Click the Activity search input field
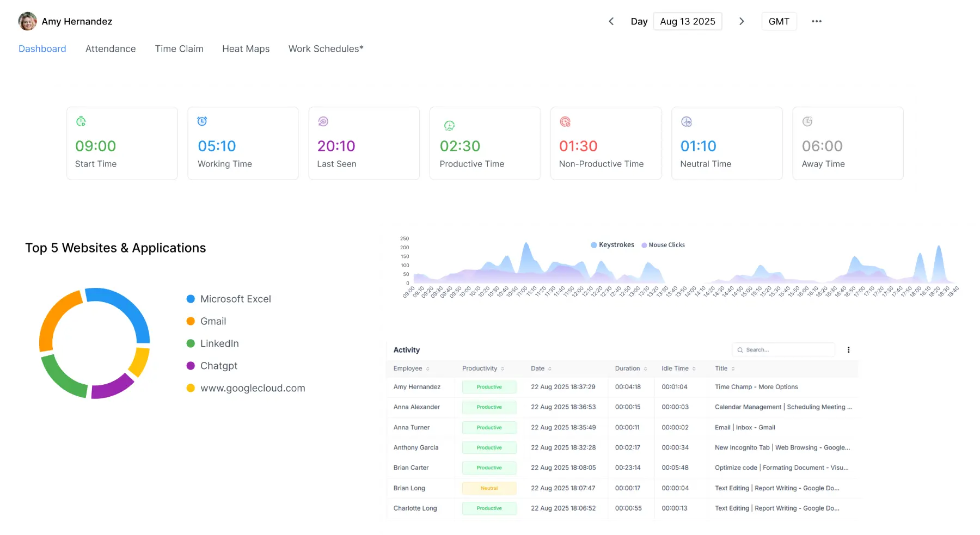This screenshot has height=535, width=980. coord(784,350)
